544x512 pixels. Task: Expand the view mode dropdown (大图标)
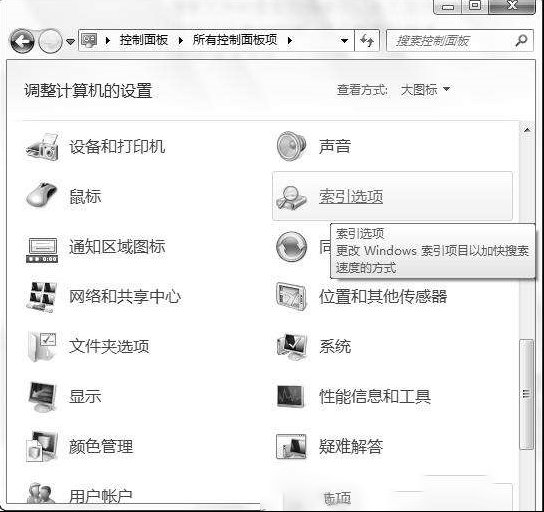(x=425, y=89)
